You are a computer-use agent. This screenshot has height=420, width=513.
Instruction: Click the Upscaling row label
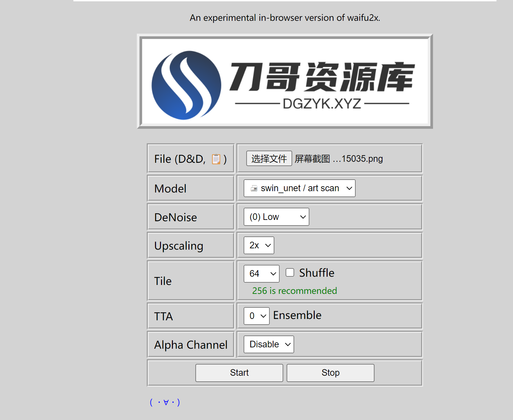click(x=179, y=246)
